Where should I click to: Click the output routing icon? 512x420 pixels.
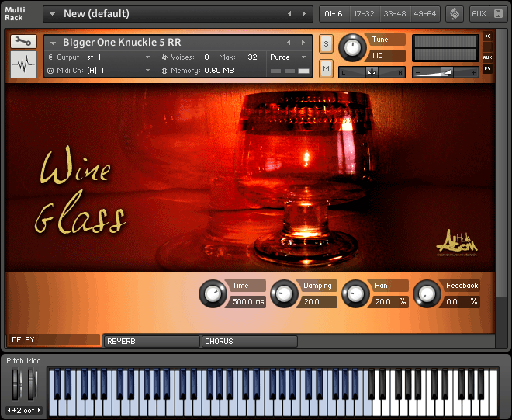50,57
